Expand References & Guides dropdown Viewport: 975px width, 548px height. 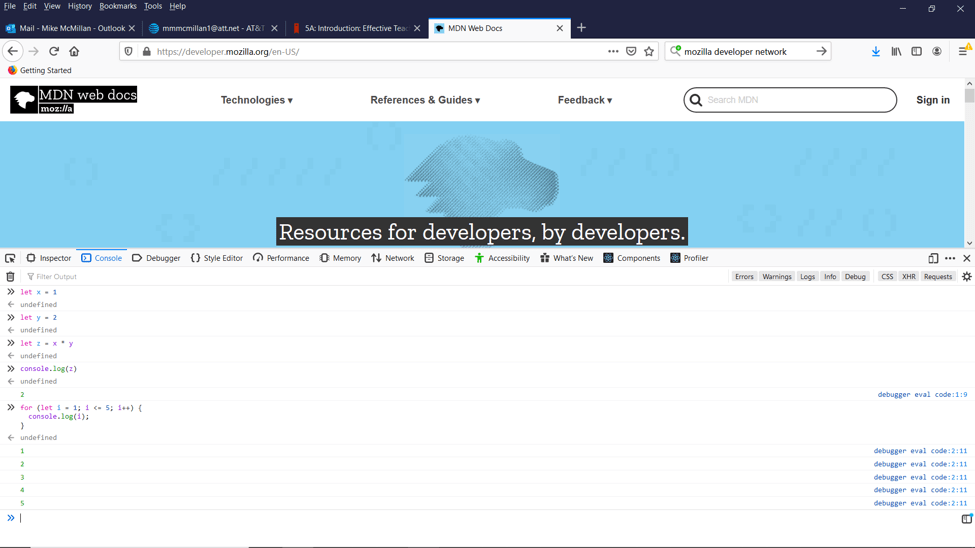pyautogui.click(x=425, y=100)
